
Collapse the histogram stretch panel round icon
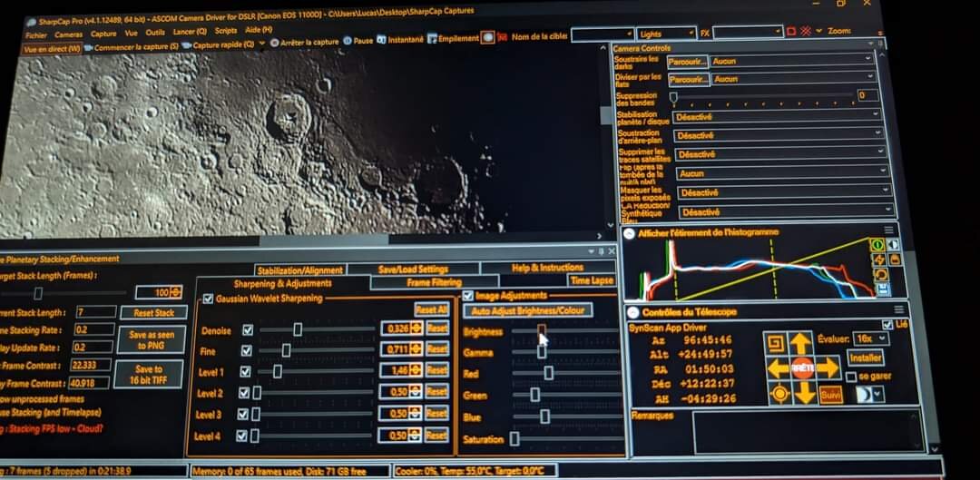pos(629,234)
